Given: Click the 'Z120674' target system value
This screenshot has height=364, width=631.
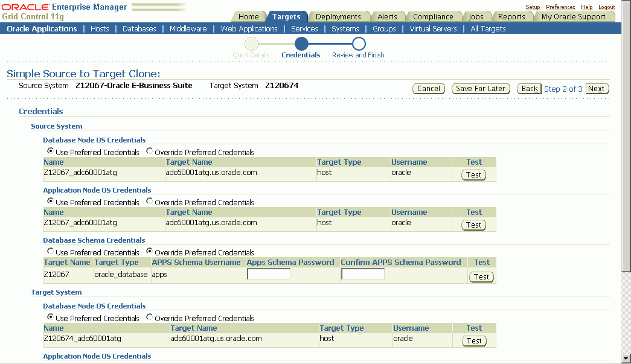Looking at the screenshot, I should tap(282, 86).
